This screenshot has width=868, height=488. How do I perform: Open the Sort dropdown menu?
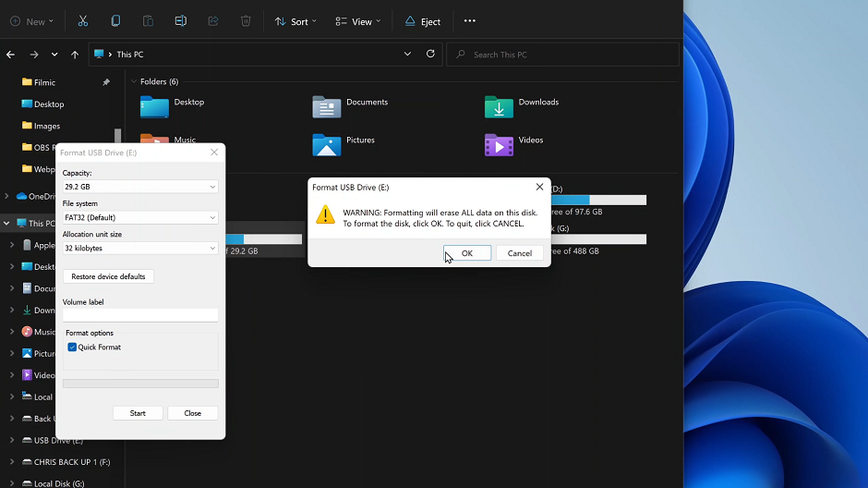(295, 21)
